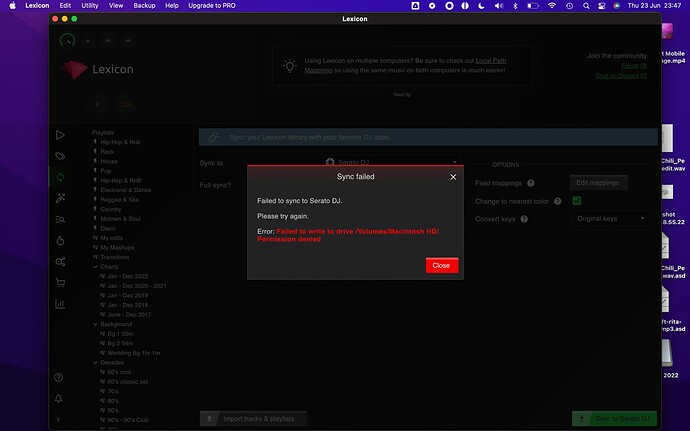690x431 pixels.
Task: Click the Next tip link
Action: click(x=402, y=95)
